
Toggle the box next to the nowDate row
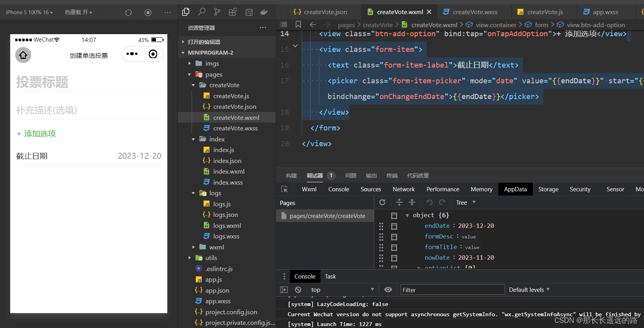pyautogui.click(x=394, y=258)
